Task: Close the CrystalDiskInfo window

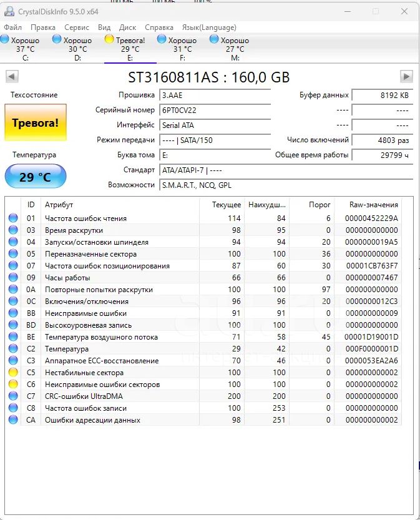Action: pyautogui.click(x=404, y=12)
